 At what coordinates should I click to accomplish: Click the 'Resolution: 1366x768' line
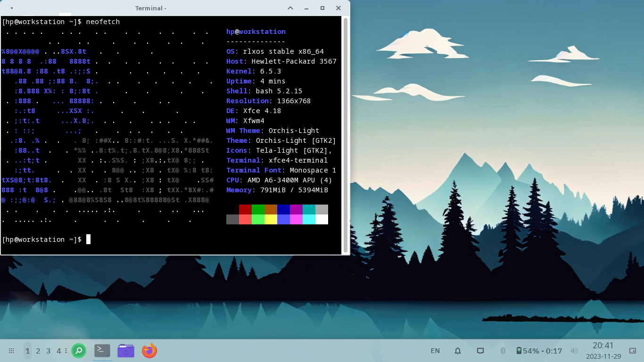(269, 101)
